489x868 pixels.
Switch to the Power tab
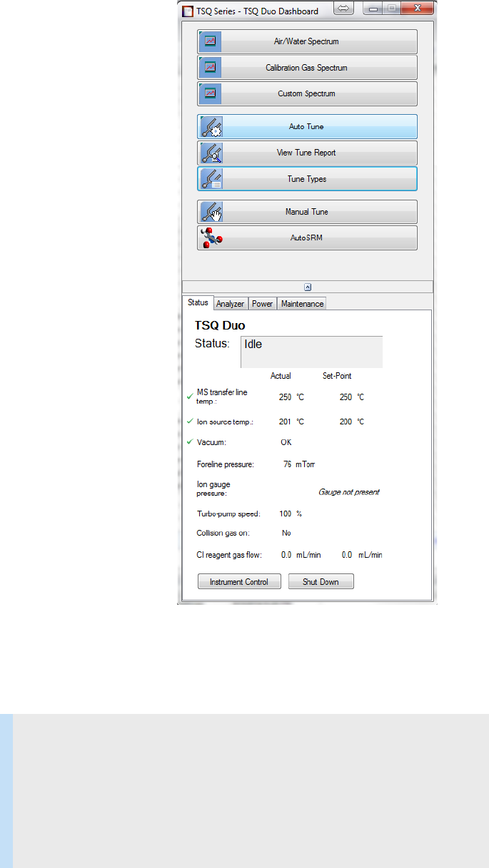pos(262,304)
